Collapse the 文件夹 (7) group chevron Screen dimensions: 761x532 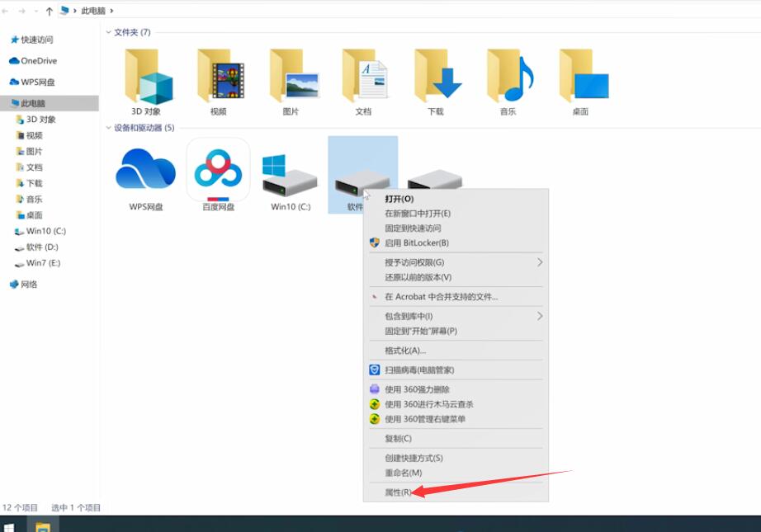pyautogui.click(x=108, y=32)
